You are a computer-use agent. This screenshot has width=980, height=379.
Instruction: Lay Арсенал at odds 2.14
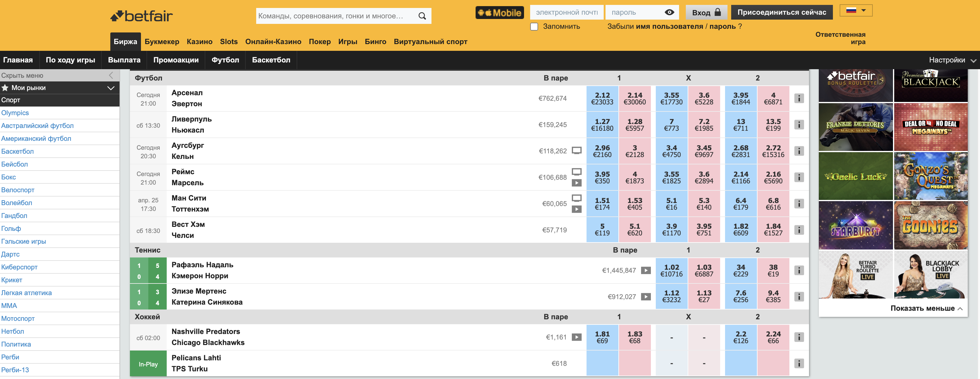[635, 99]
